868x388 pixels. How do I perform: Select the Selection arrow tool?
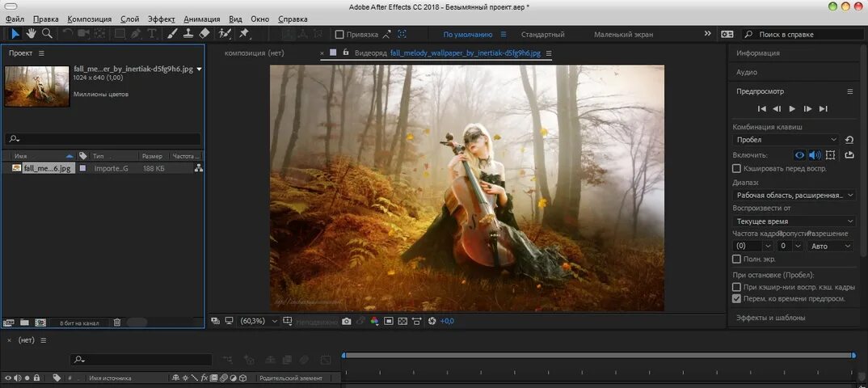15,34
